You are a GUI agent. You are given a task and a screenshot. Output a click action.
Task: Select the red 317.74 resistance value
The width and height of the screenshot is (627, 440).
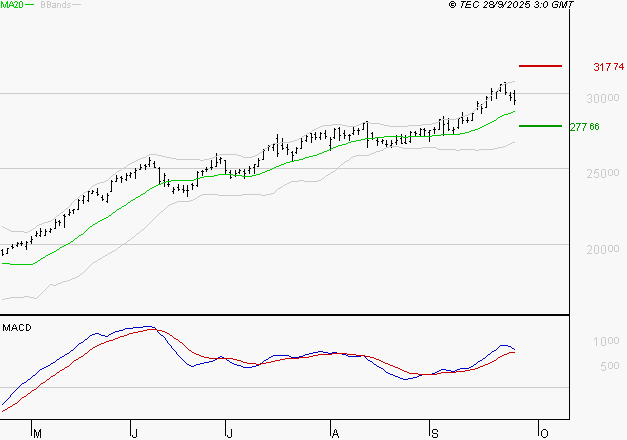click(609, 67)
